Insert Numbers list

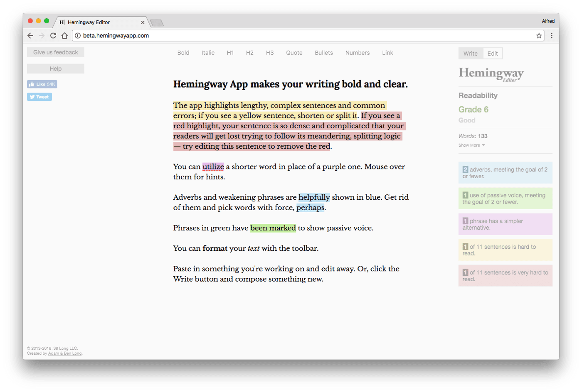tap(358, 53)
